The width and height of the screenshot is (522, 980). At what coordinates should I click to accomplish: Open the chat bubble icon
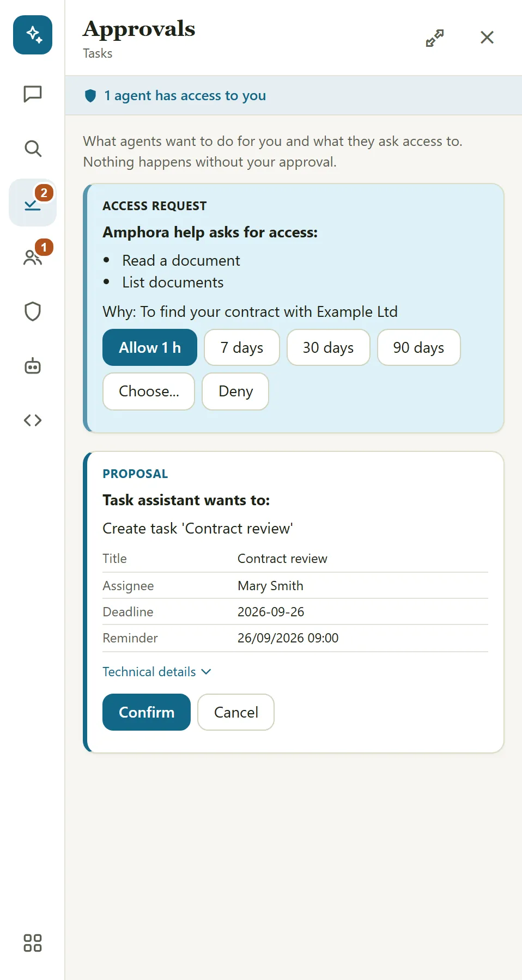[33, 94]
